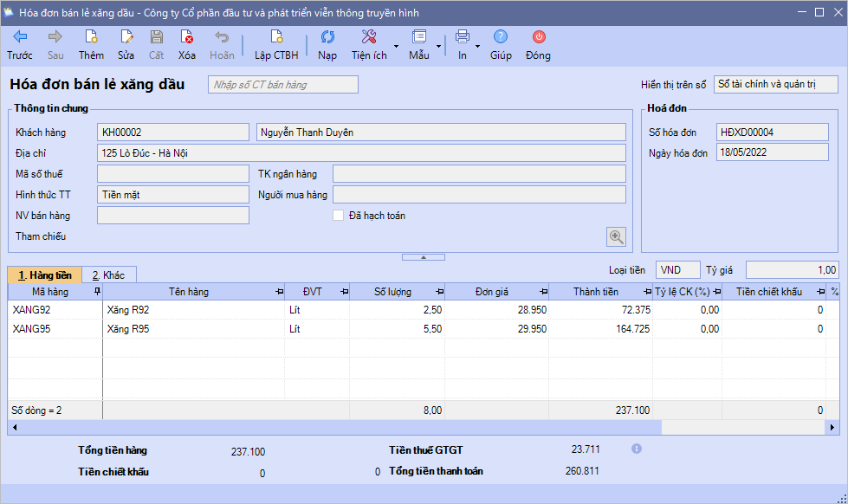Toggle the Đã hạch toán checkbox
Viewport: 848px width, 504px height.
339,216
